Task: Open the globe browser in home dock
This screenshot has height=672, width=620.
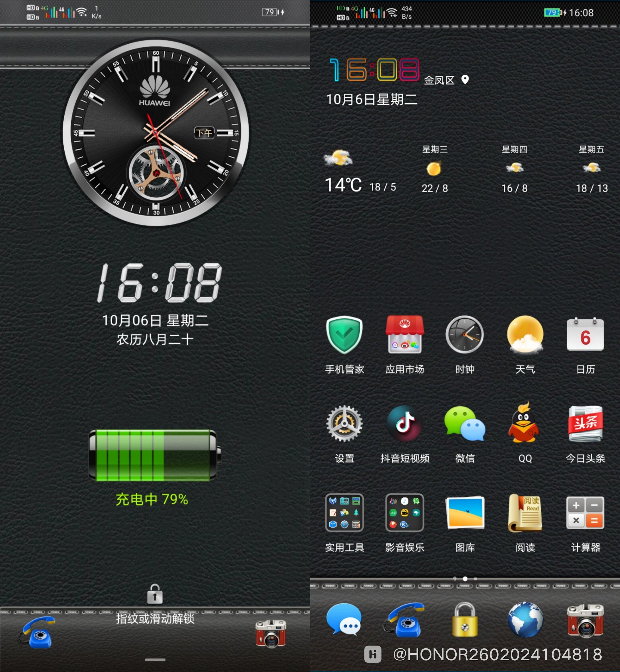Action: click(525, 620)
